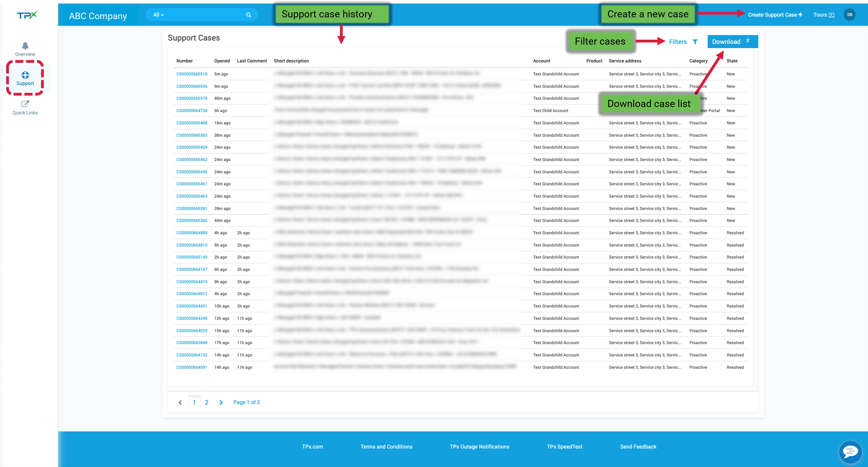
Task: Open case CS00000665366
Action: (192, 221)
